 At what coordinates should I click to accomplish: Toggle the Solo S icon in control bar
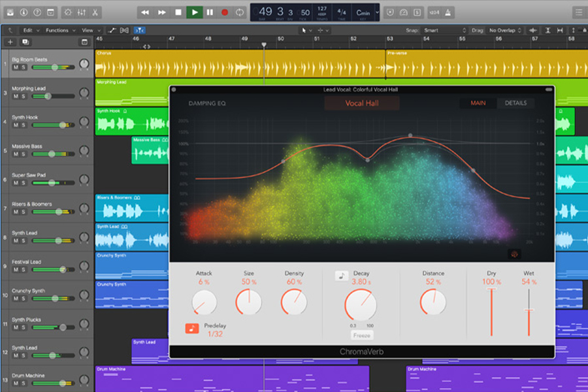tap(417, 12)
